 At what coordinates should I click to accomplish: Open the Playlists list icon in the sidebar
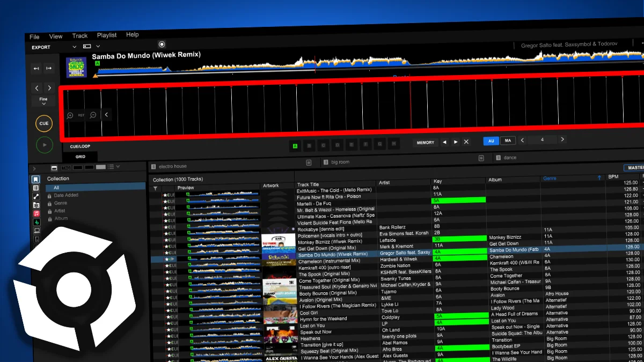[x=35, y=188]
